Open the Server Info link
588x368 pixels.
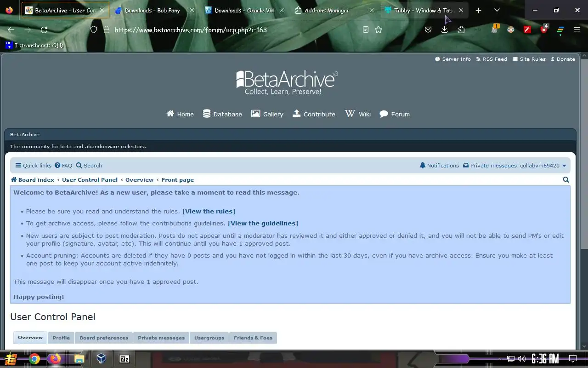pos(453,59)
